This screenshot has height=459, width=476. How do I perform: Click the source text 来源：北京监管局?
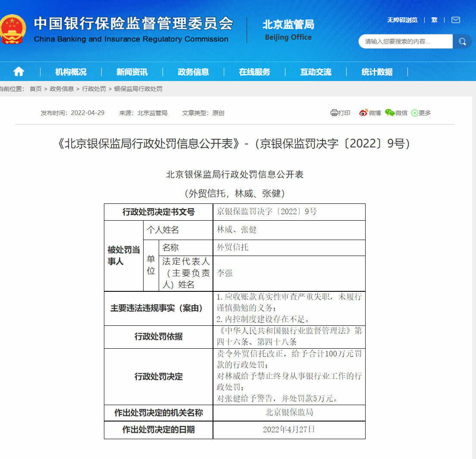click(143, 113)
